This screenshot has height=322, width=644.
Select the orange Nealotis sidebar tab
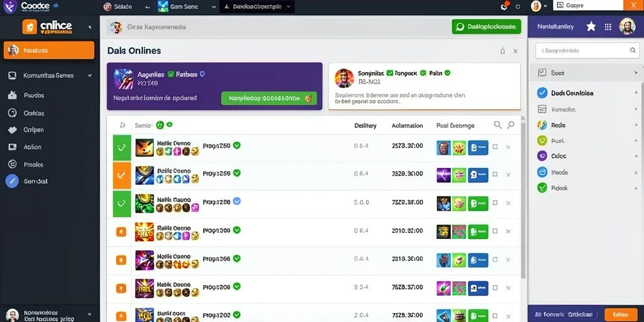click(x=49, y=50)
